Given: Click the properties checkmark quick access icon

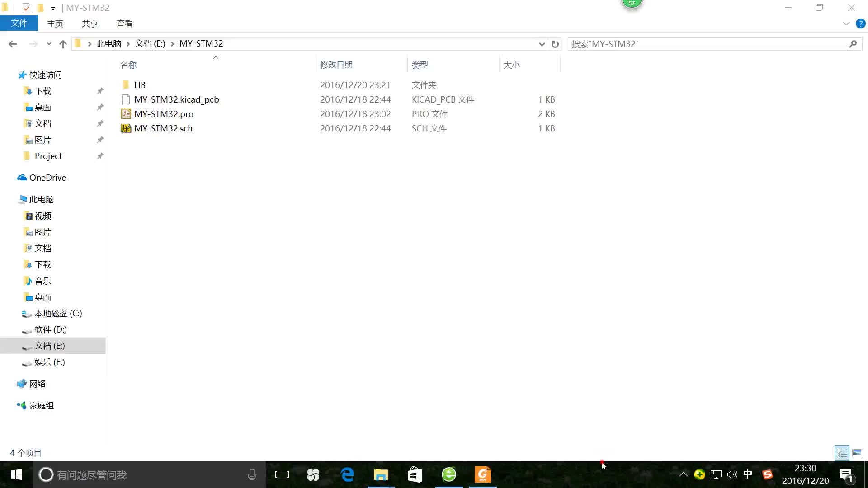Looking at the screenshot, I should tap(26, 8).
